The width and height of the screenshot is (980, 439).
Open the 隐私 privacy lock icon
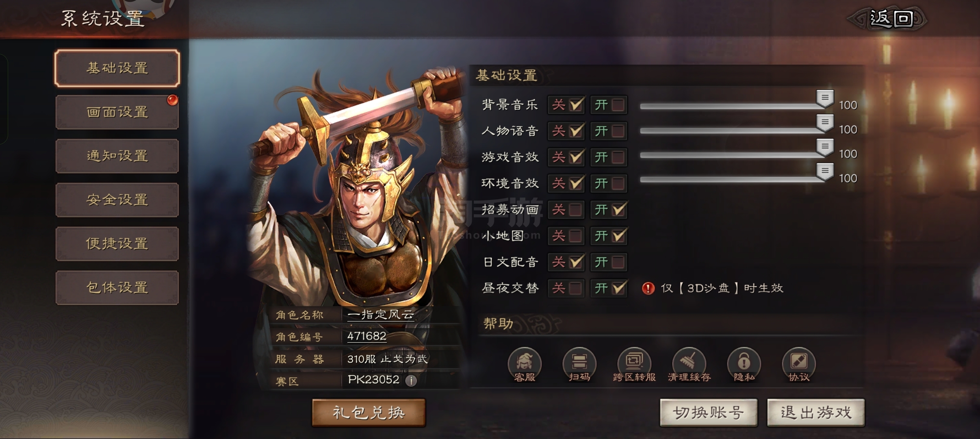744,365
